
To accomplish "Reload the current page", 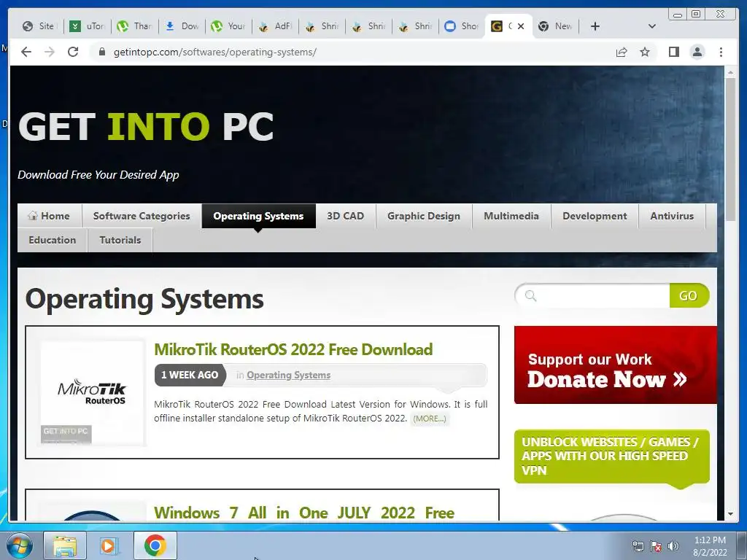I will pyautogui.click(x=73, y=52).
